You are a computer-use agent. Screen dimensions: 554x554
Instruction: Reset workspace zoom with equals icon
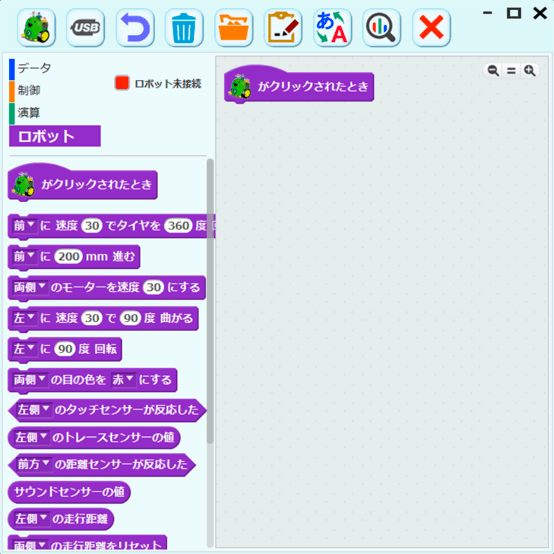511,71
